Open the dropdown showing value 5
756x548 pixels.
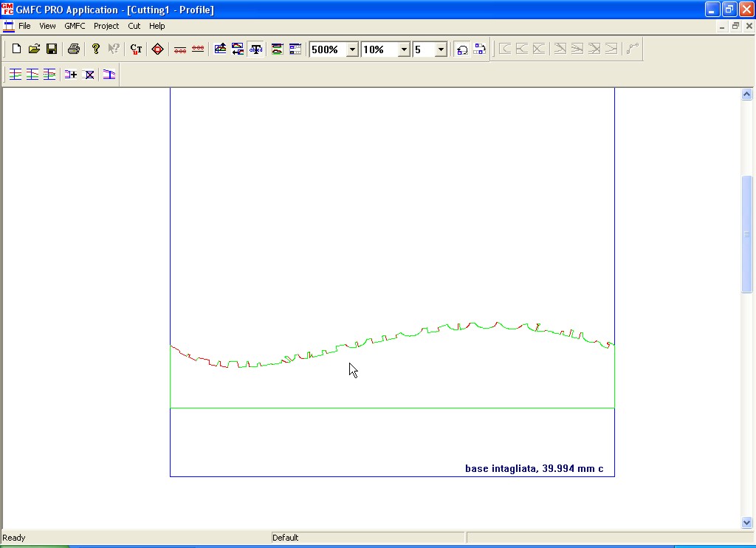[441, 49]
